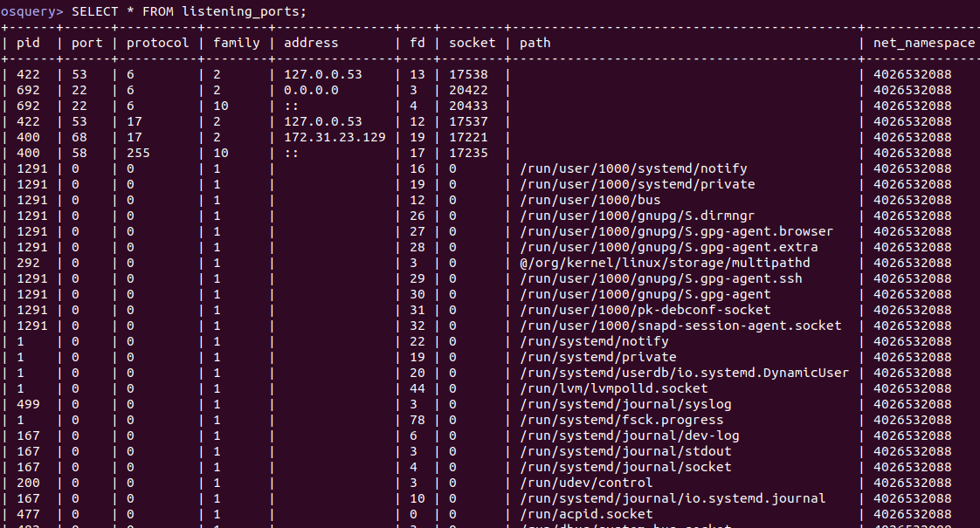Image resolution: width=980 pixels, height=528 pixels.
Task: Click the address column header
Action: click(311, 43)
